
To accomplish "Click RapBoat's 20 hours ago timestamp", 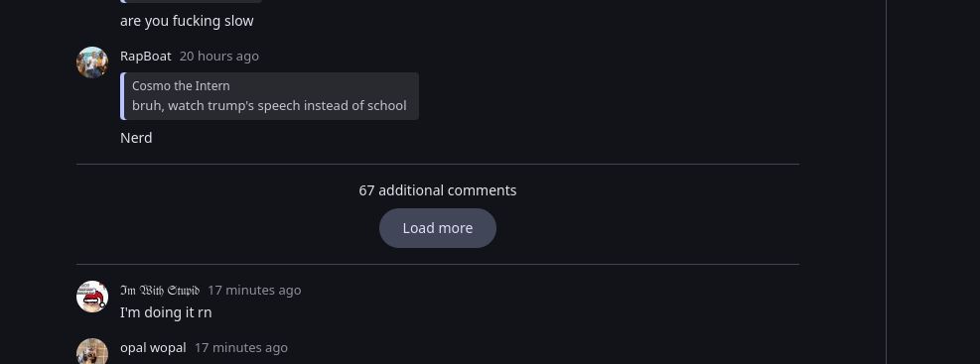I will click(x=218, y=57).
